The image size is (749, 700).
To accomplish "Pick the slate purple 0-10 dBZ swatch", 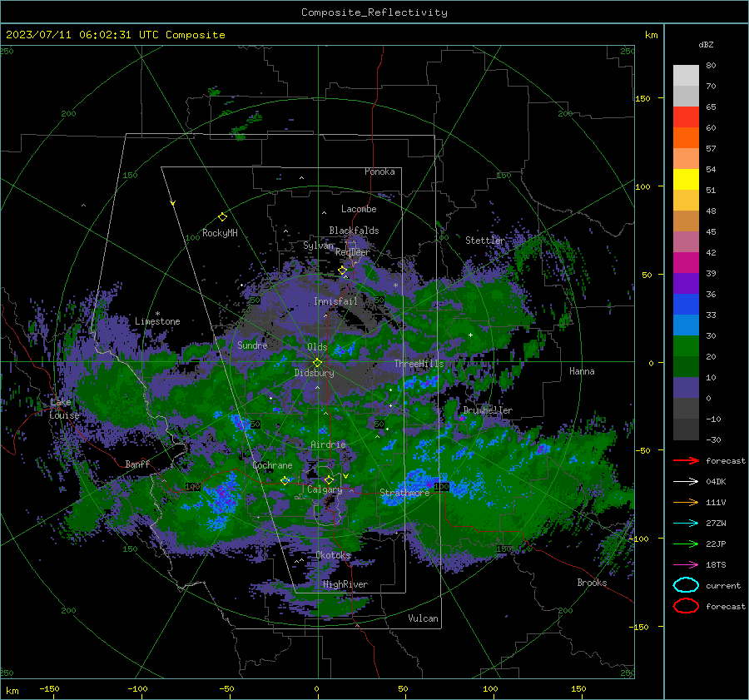I will pos(686,388).
